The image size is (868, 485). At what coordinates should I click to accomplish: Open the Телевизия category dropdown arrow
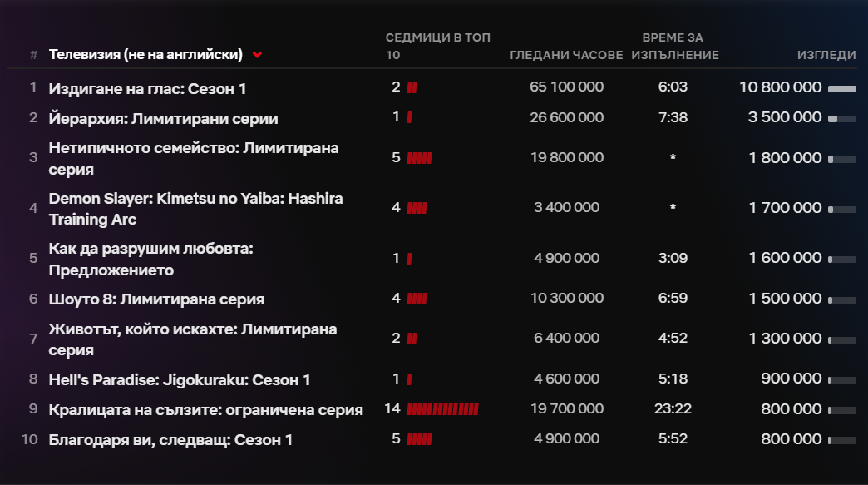click(x=257, y=55)
